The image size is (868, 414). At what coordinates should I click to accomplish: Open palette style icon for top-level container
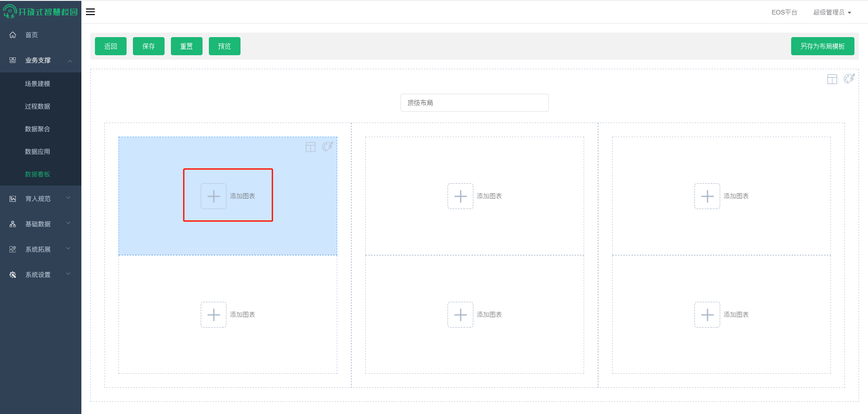849,79
